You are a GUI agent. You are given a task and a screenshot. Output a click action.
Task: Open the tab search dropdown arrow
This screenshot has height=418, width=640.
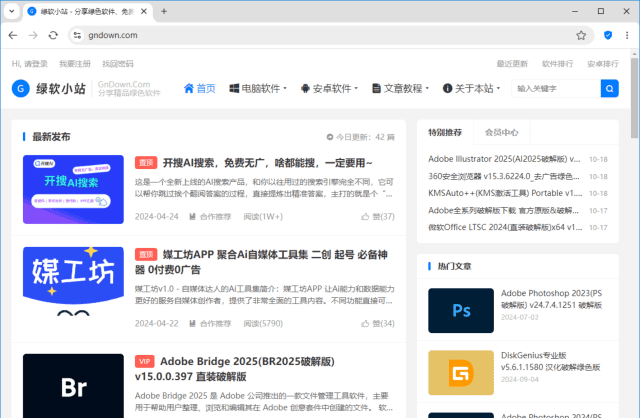[11, 11]
